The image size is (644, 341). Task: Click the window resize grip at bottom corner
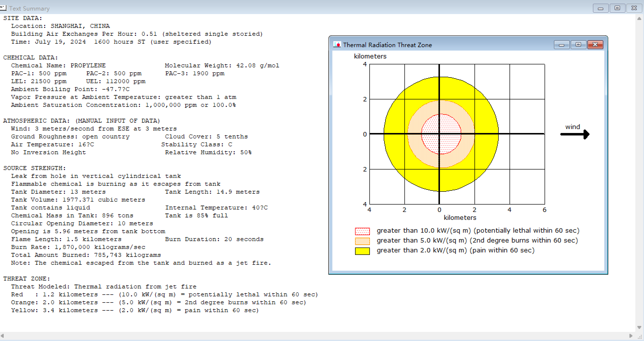(640, 337)
